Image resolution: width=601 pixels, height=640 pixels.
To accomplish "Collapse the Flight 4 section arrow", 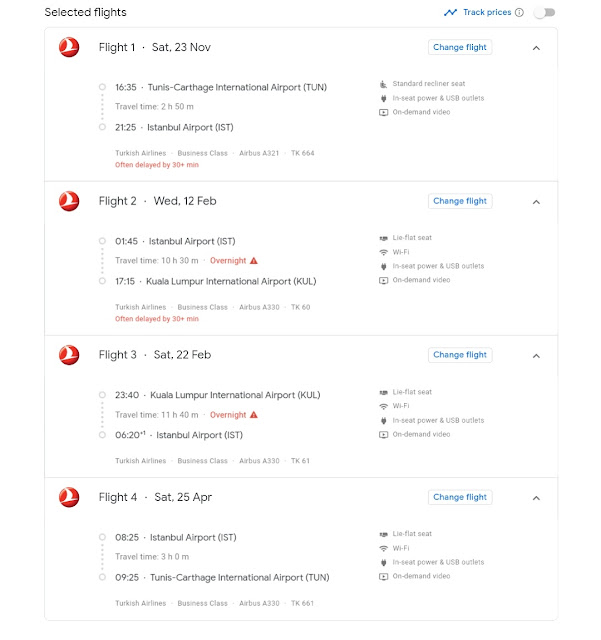I will (x=536, y=497).
